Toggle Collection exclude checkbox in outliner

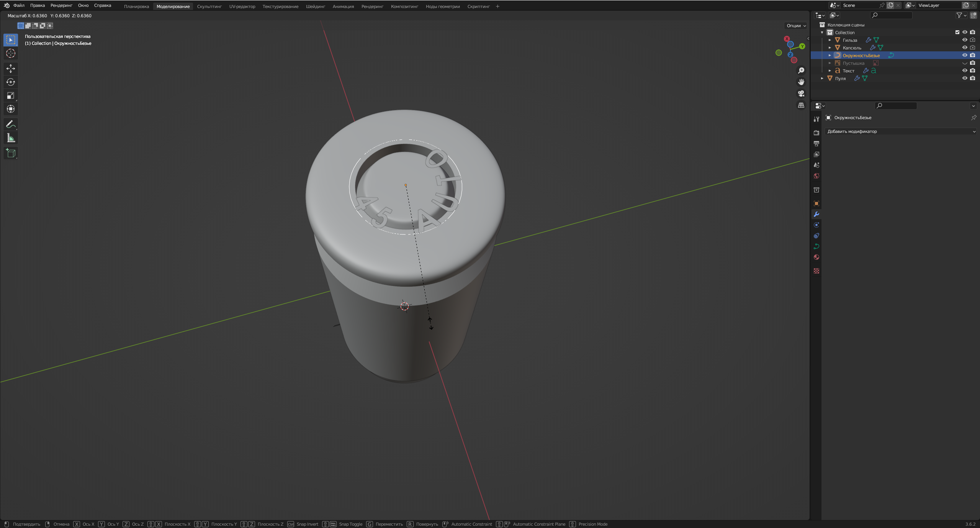click(x=957, y=32)
